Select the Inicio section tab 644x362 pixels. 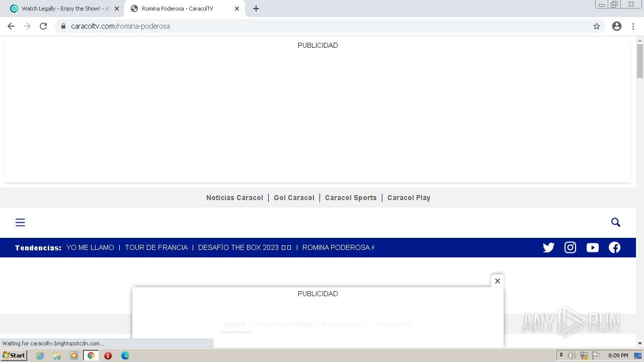click(235, 324)
